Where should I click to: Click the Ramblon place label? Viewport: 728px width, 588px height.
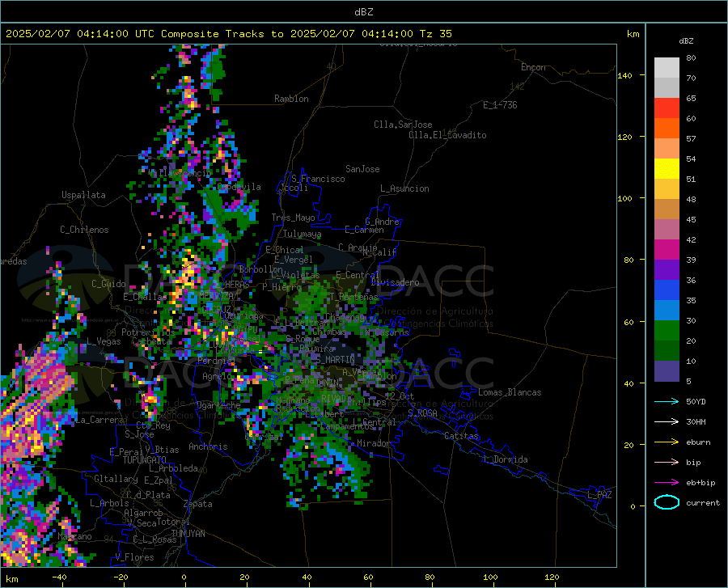point(291,99)
